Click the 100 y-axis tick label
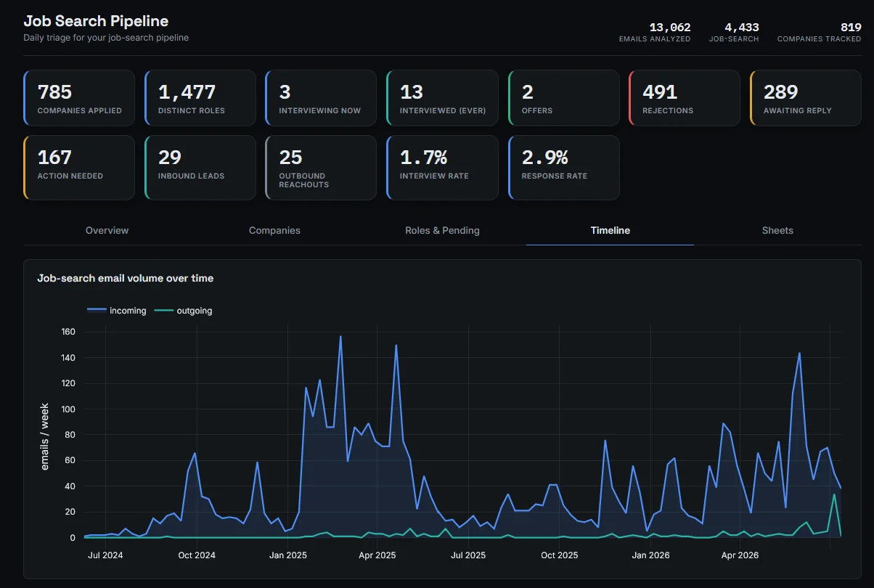874x588 pixels. click(x=68, y=409)
